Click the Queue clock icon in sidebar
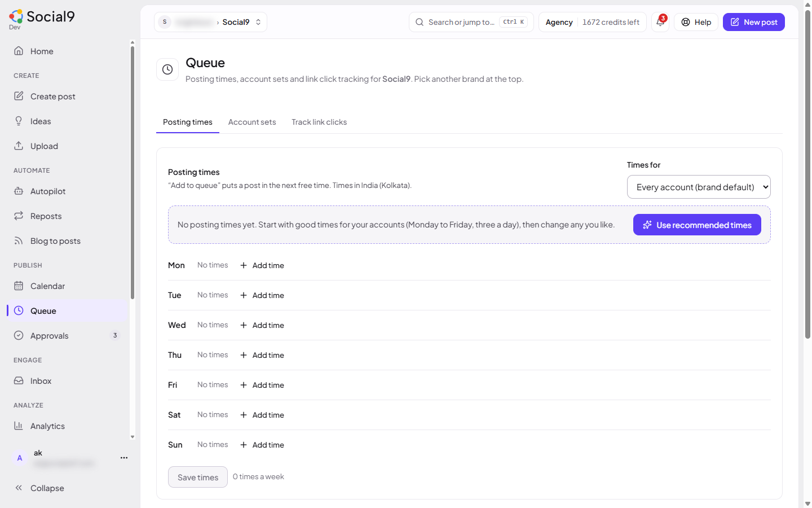 [x=19, y=310]
